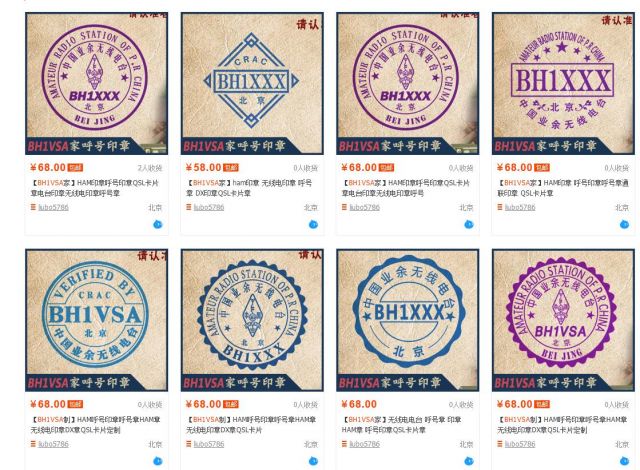Click the 包邮 badge next to ¥58.00
The height and width of the screenshot is (470, 640).
pos(231,168)
